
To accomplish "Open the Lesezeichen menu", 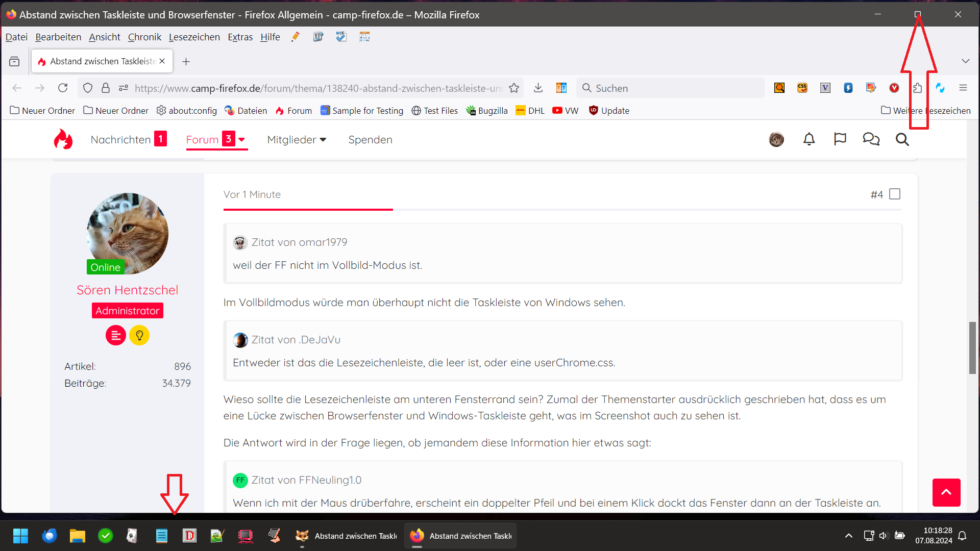I will (x=194, y=37).
